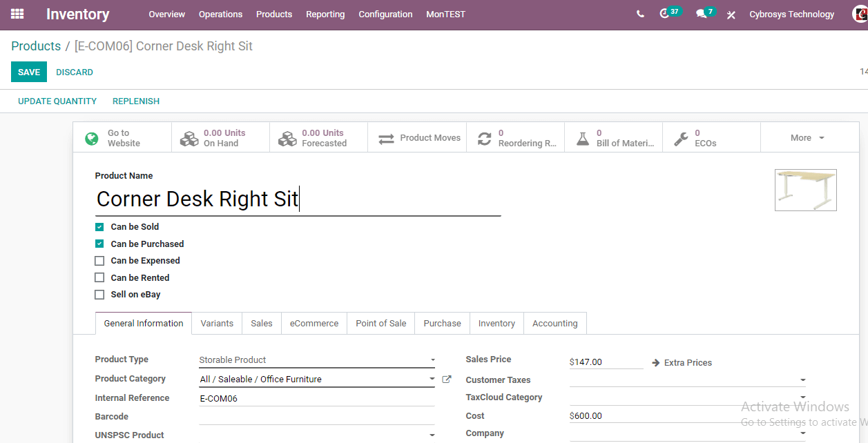Viewport: 868px width, 443px height.
Task: Click the Cost input field
Action: pos(688,416)
